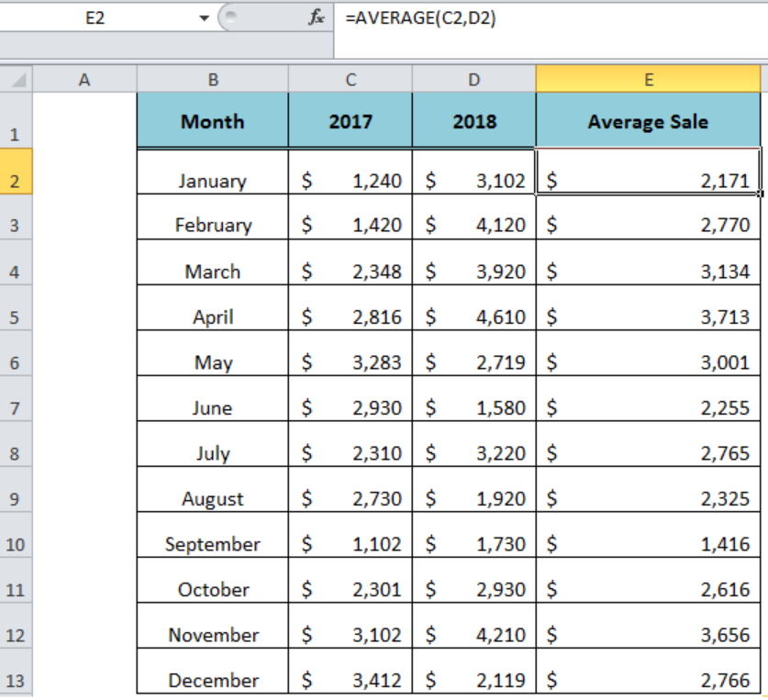Select column header B
768x700 pixels.
212,79
